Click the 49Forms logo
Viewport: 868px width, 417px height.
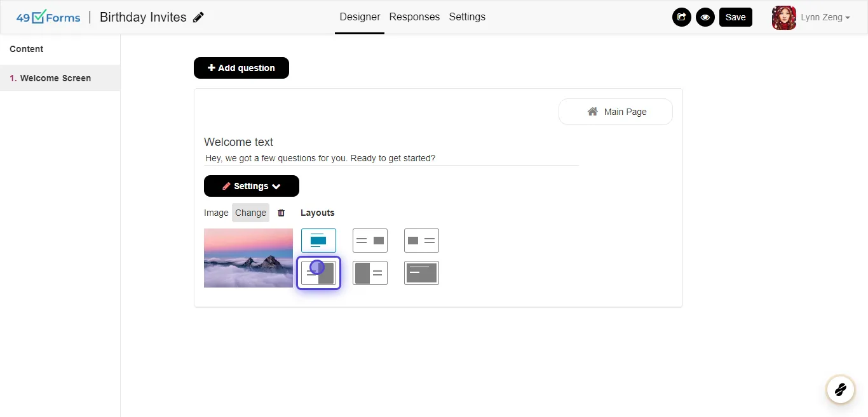click(x=48, y=17)
